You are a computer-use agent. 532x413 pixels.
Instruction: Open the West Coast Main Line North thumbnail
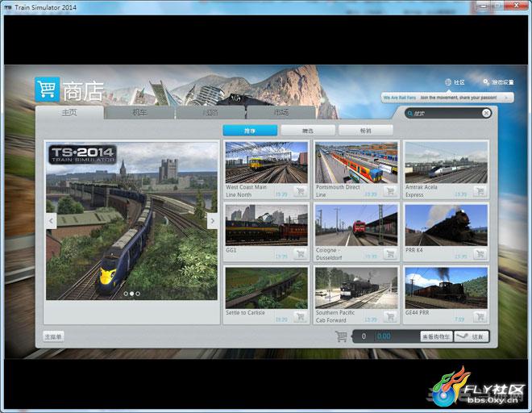[x=266, y=163]
